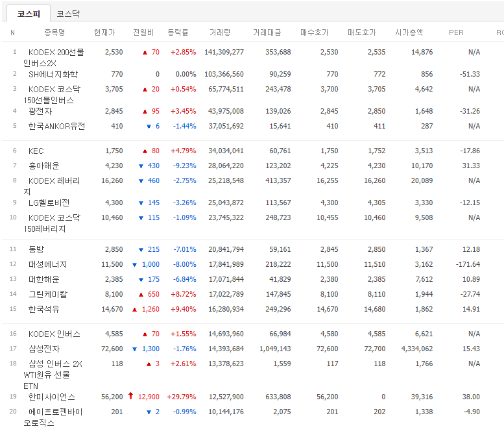The image size is (504, 433).
Task: Click the 시가총액 column header
Action: 409,32
